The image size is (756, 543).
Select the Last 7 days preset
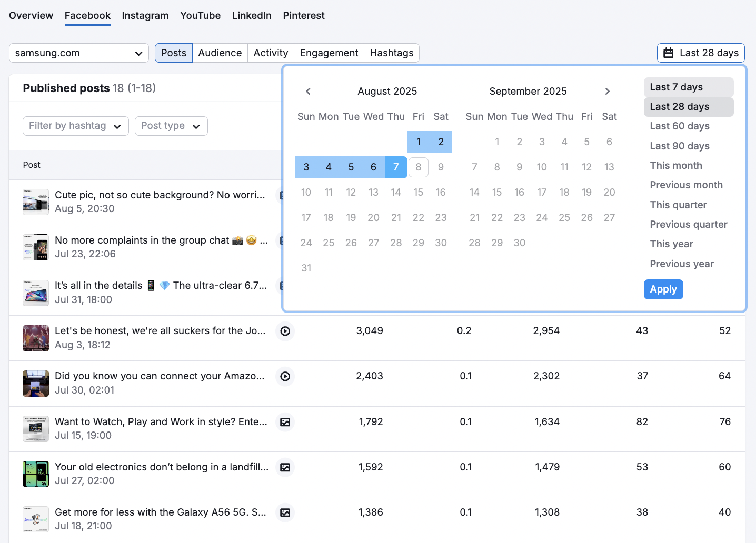point(677,87)
